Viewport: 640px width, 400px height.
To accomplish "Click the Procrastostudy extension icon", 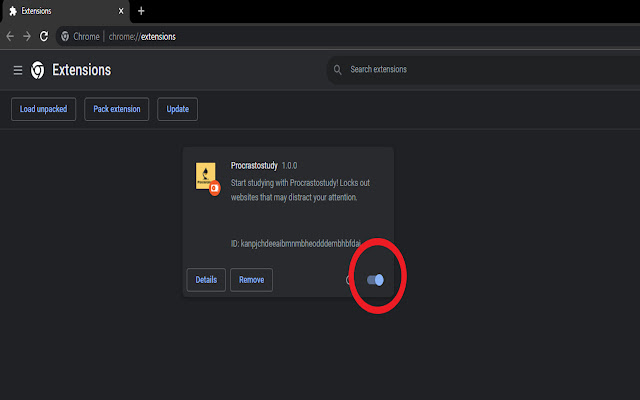I will tap(207, 178).
